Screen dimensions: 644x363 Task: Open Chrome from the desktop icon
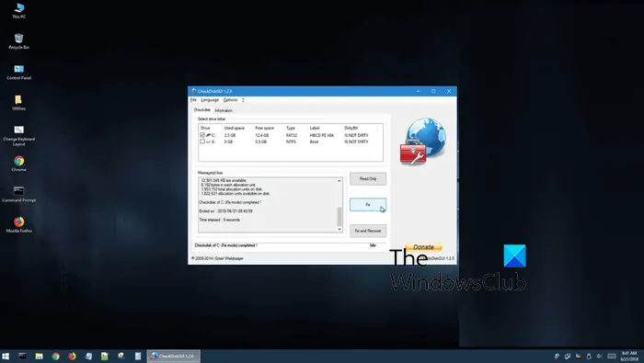pyautogui.click(x=19, y=164)
